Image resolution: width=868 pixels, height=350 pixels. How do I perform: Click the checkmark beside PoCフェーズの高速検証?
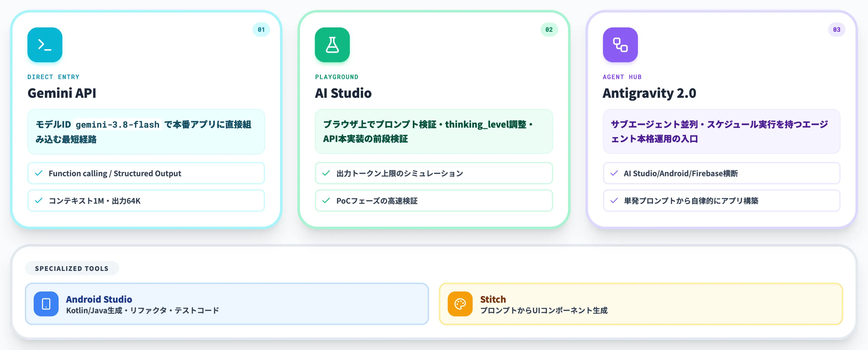click(326, 201)
